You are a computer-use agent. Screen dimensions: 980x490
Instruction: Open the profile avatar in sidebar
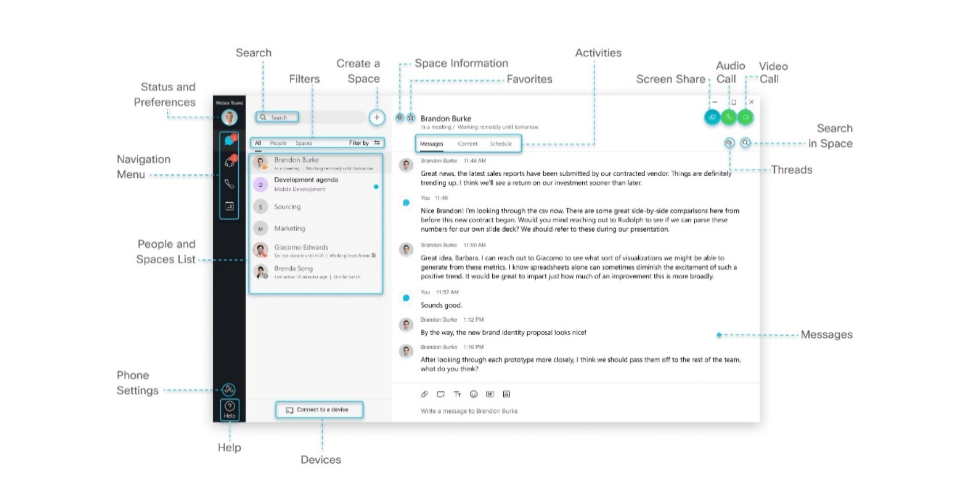[x=229, y=118]
